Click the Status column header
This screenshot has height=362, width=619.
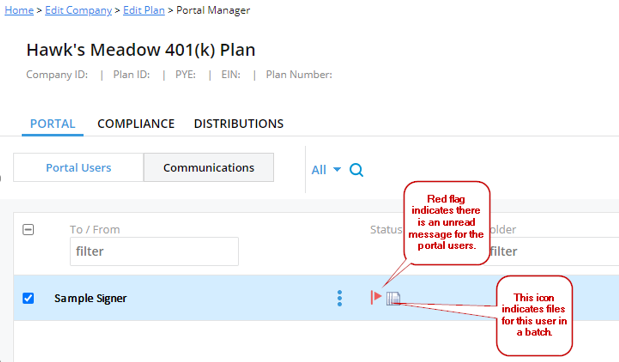(386, 229)
